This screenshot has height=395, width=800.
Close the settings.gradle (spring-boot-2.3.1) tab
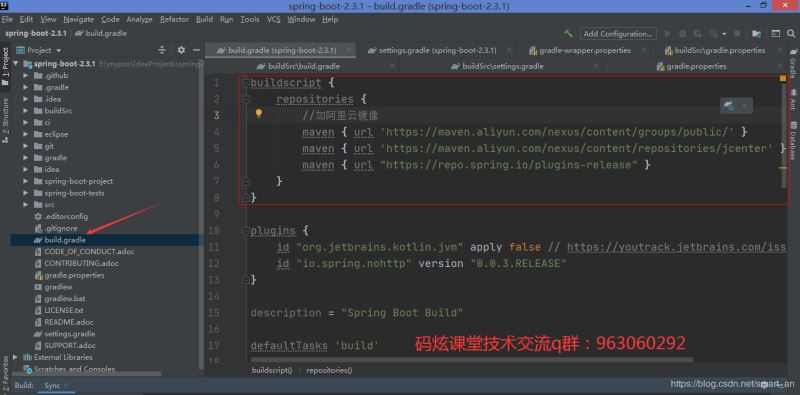[x=508, y=51]
